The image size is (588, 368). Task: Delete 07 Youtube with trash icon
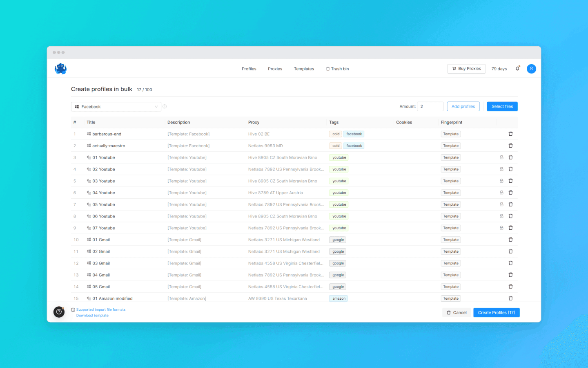tap(510, 228)
